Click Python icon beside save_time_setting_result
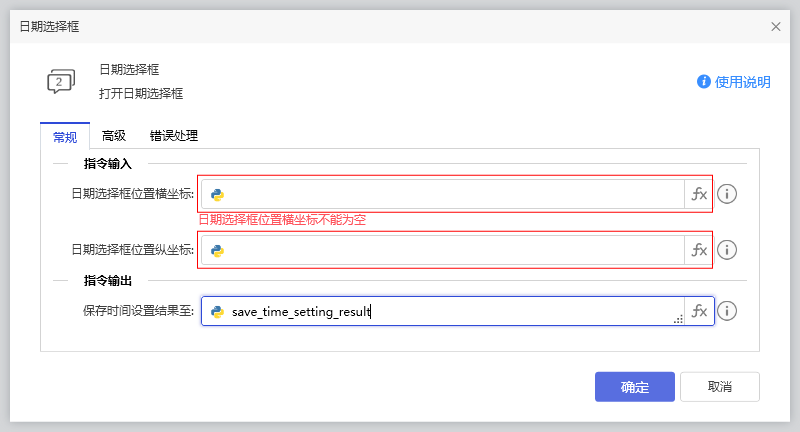Viewport: 800px width, 432px height. click(x=217, y=311)
